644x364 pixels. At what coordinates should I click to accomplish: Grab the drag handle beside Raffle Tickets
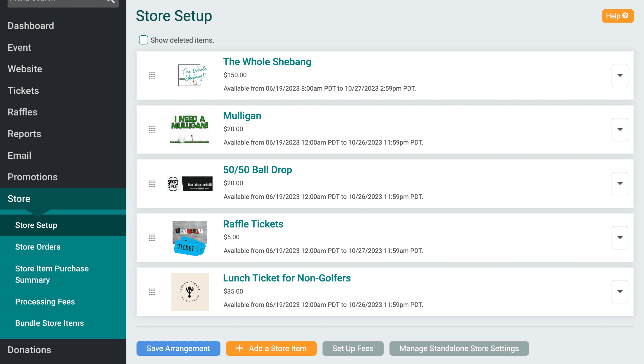(x=152, y=237)
